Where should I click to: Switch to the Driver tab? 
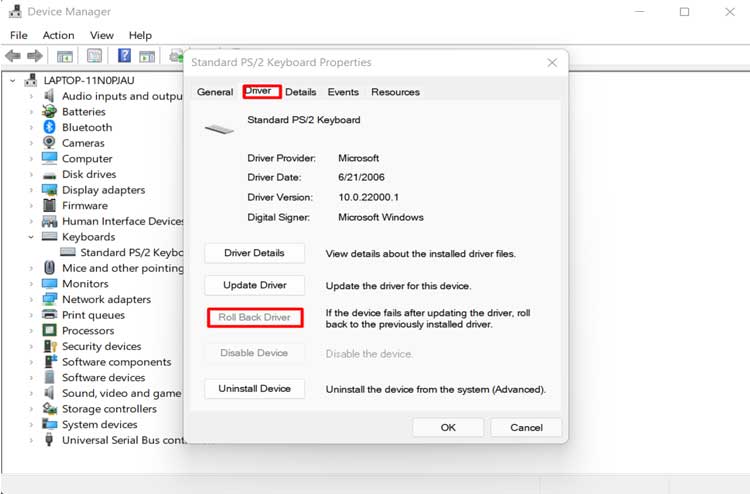tap(261, 91)
